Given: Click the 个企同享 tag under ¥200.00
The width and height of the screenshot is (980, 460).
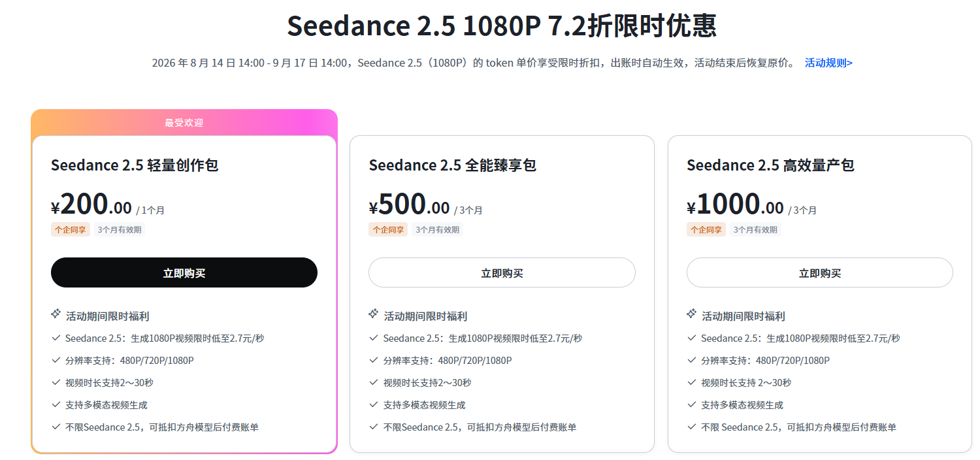Looking at the screenshot, I should coord(71,229).
